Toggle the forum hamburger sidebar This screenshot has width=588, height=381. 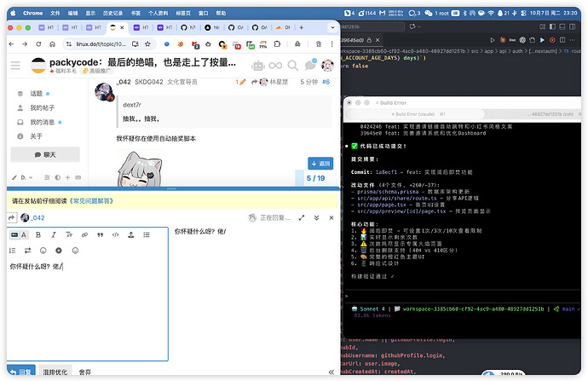[x=15, y=66]
